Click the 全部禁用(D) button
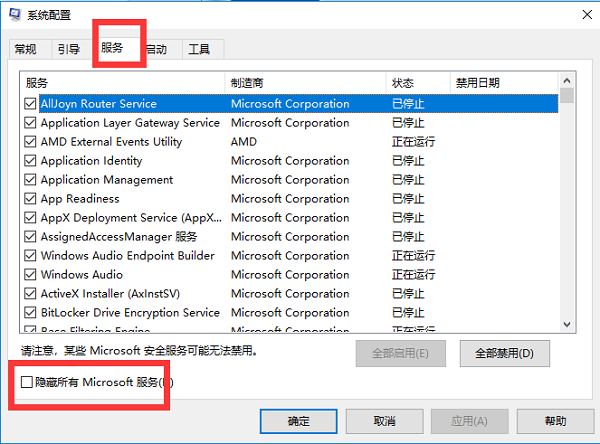 coord(505,353)
